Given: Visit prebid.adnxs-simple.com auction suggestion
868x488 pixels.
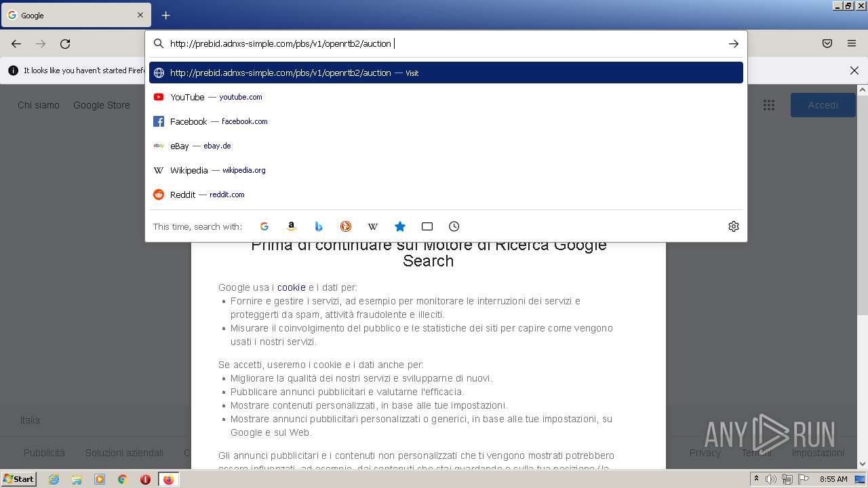Looking at the screenshot, I should 446,73.
